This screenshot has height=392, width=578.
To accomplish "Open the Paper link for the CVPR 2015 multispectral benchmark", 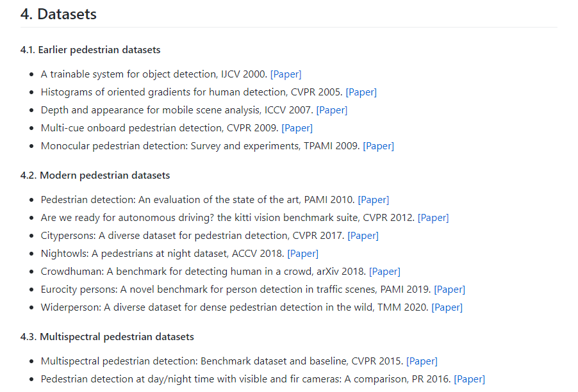I will 422,361.
